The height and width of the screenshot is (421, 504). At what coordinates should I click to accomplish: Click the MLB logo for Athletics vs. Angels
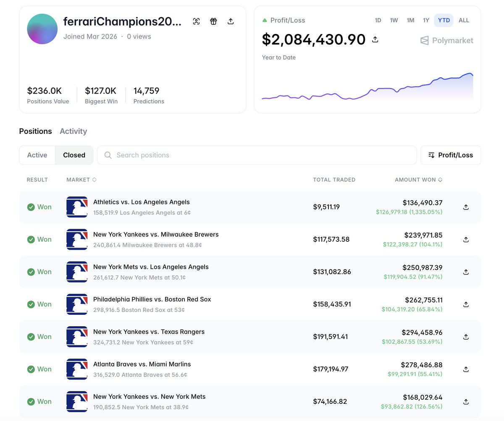(77, 207)
